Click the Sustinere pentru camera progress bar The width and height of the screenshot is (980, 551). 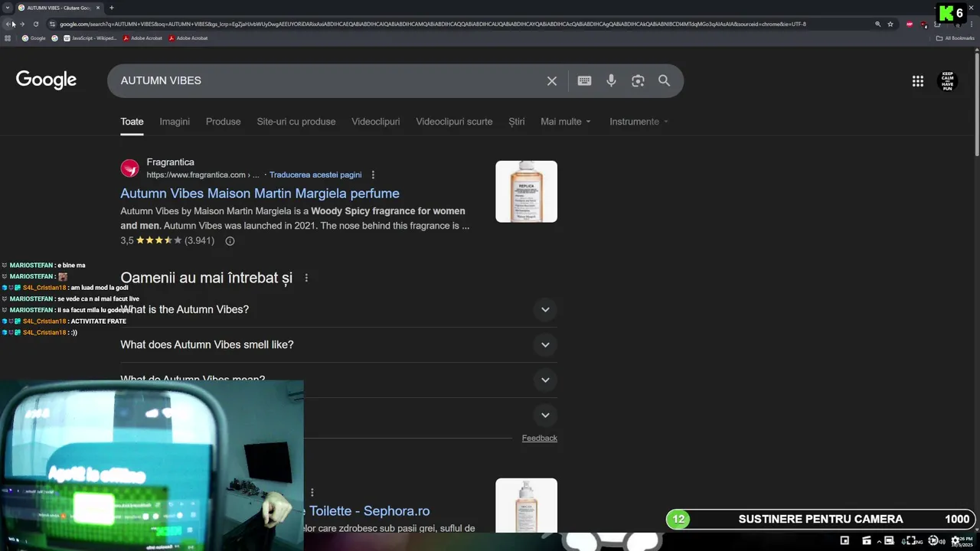[821, 520]
